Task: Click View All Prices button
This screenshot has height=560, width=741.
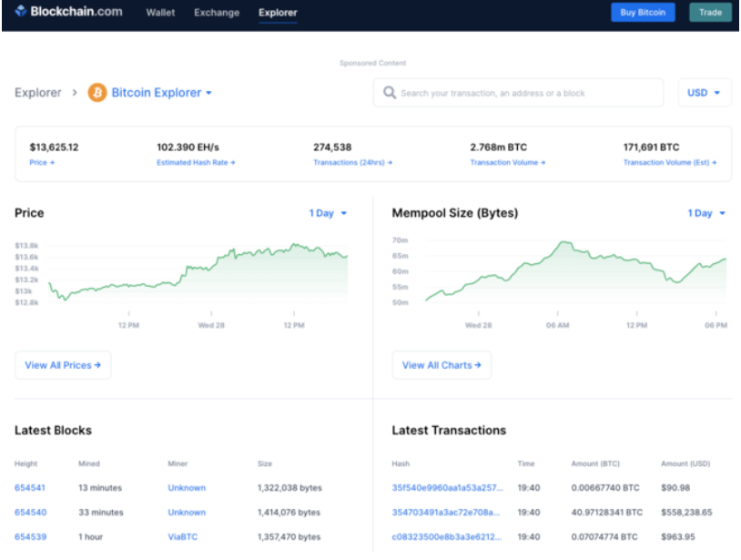Action: pos(63,365)
